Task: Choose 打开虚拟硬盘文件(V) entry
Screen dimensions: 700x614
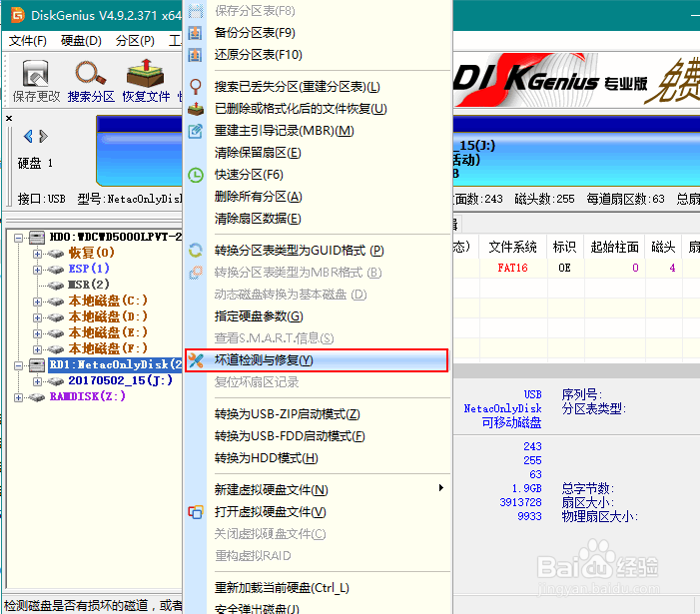Action: [270, 512]
